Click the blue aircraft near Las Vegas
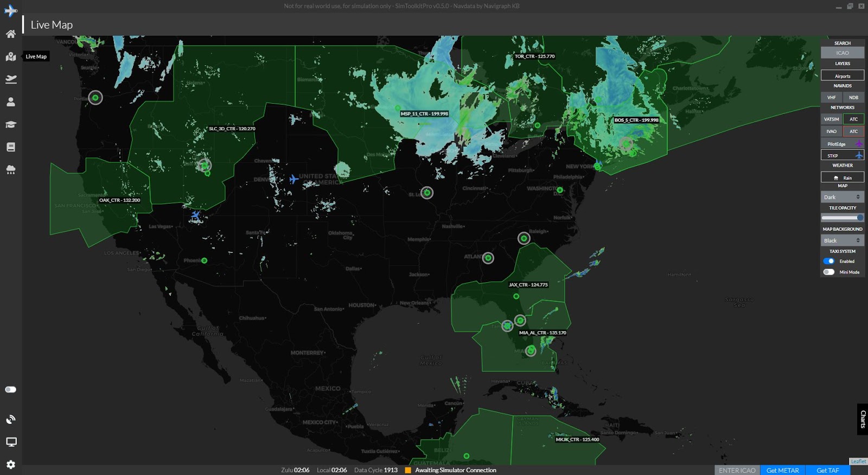 (x=196, y=216)
